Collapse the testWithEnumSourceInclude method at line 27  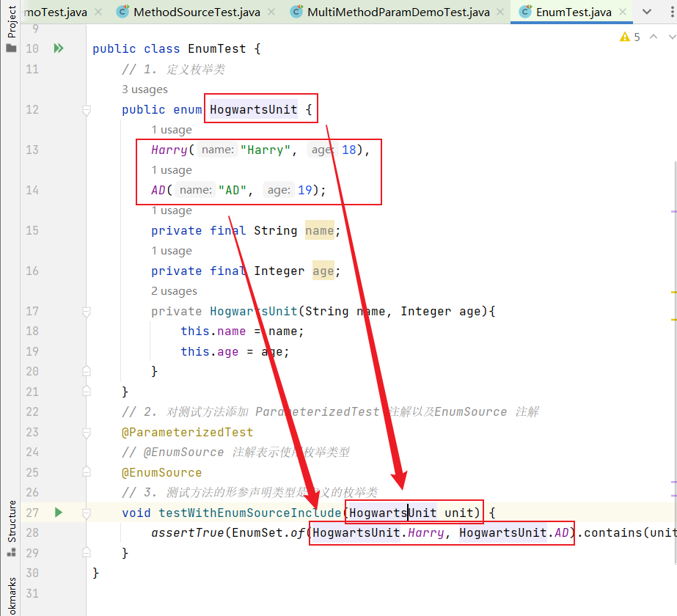click(86, 513)
